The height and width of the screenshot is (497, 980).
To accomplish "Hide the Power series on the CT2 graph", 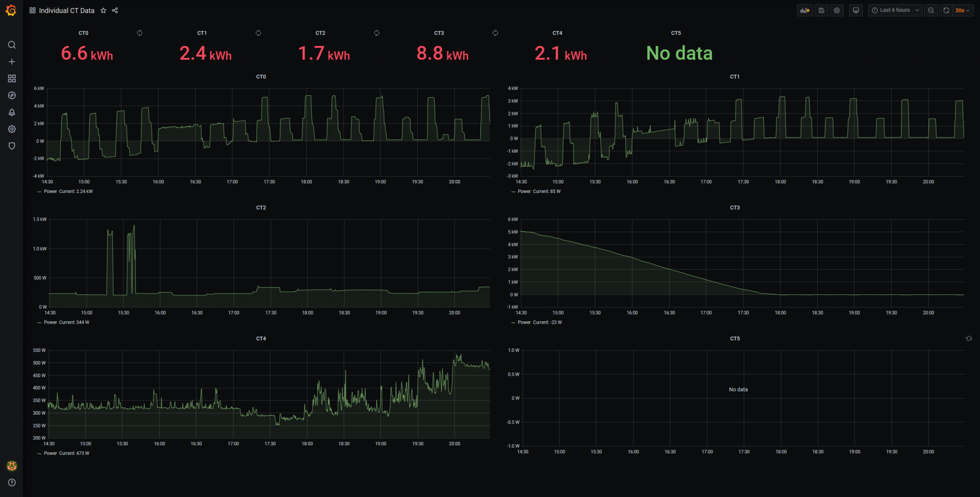I will point(49,322).
